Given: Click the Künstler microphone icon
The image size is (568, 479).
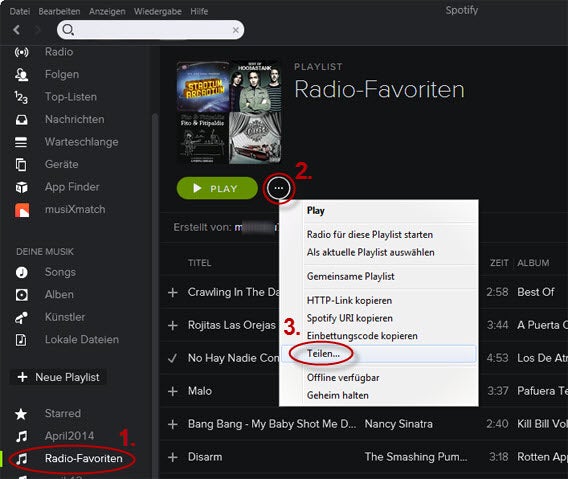Looking at the screenshot, I should click(x=21, y=317).
